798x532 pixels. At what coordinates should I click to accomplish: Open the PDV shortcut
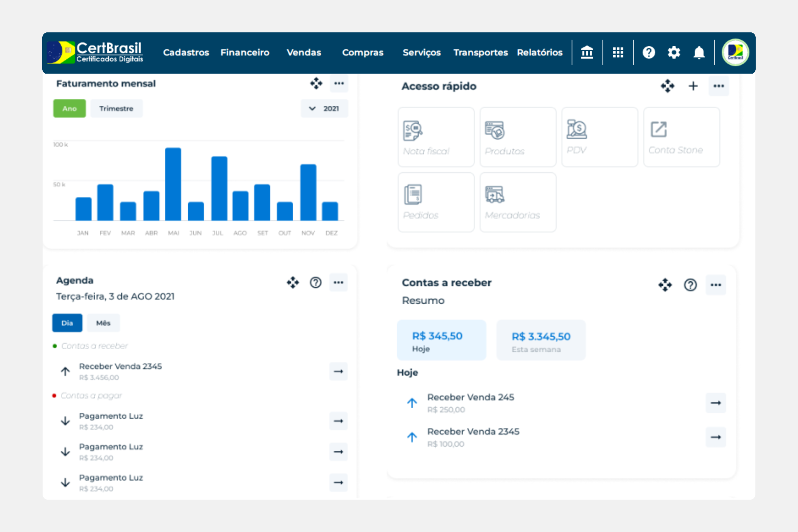click(599, 137)
